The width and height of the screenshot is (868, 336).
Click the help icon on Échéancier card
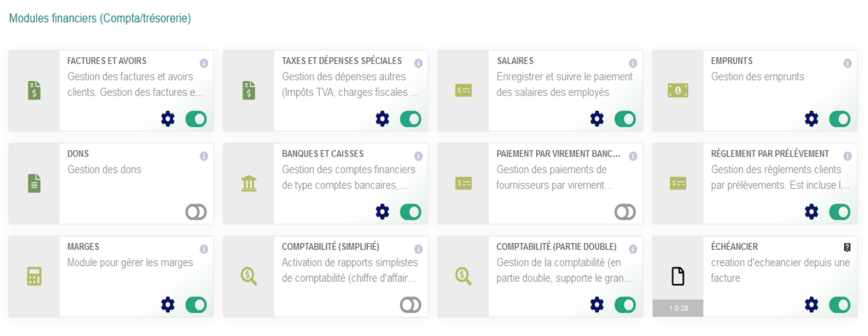(x=848, y=247)
